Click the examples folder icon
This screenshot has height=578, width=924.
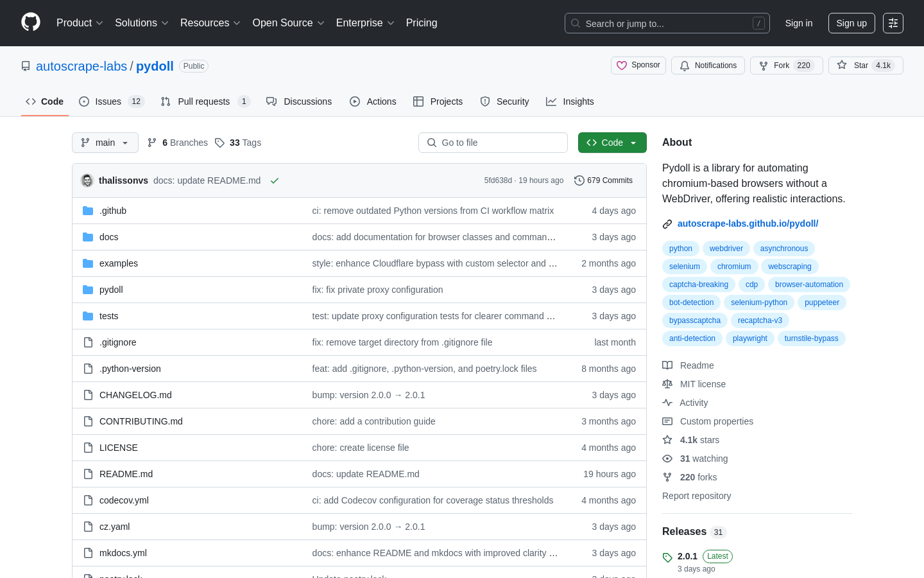(88, 263)
